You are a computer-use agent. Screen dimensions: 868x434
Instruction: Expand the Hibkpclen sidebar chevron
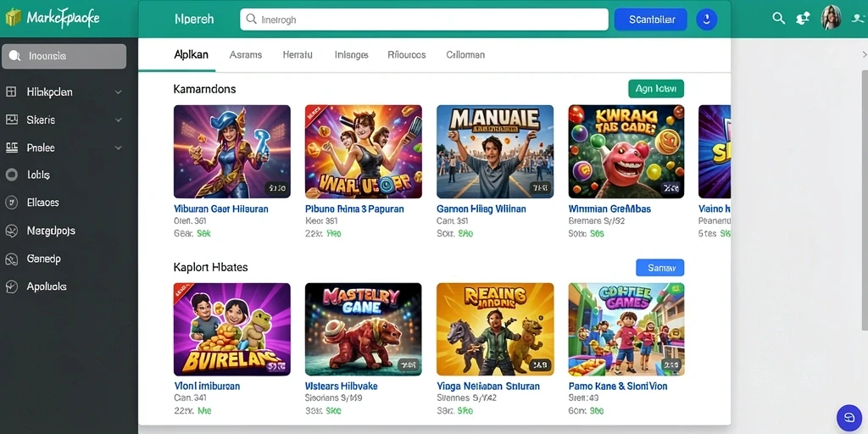point(118,92)
